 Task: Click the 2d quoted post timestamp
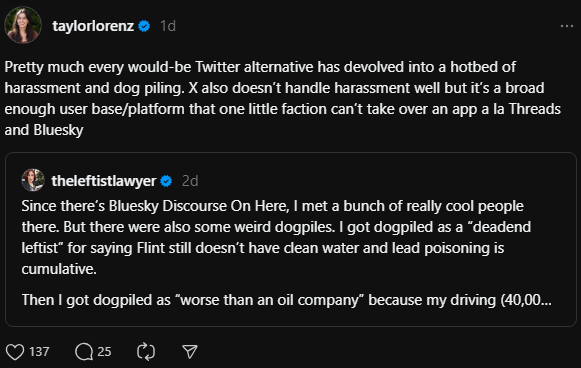coord(190,181)
